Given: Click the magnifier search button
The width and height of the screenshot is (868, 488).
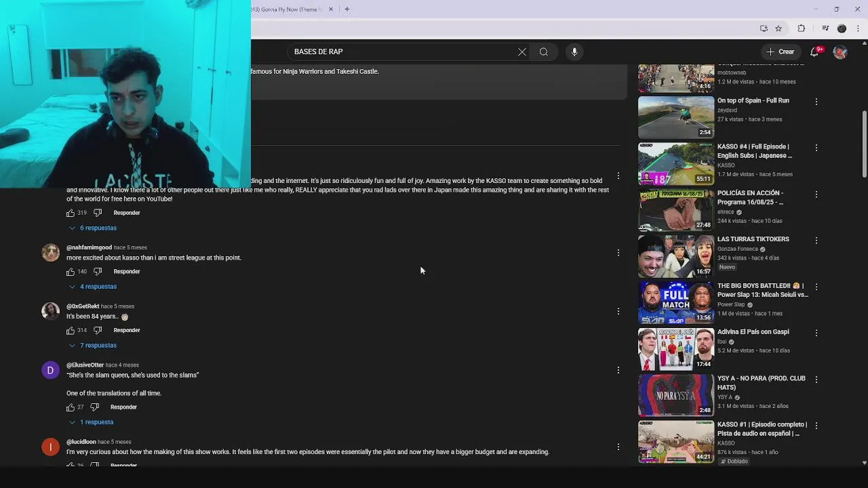Looking at the screenshot, I should tap(544, 52).
